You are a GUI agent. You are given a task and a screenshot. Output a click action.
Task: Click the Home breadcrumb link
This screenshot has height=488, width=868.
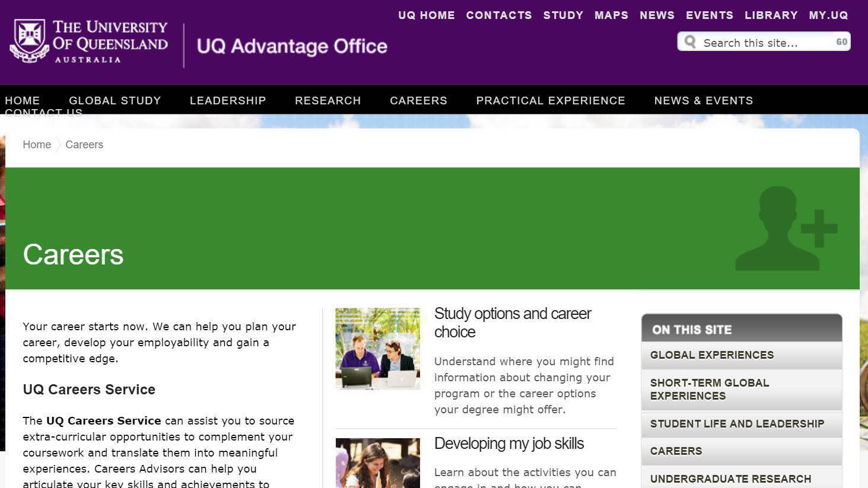[37, 145]
